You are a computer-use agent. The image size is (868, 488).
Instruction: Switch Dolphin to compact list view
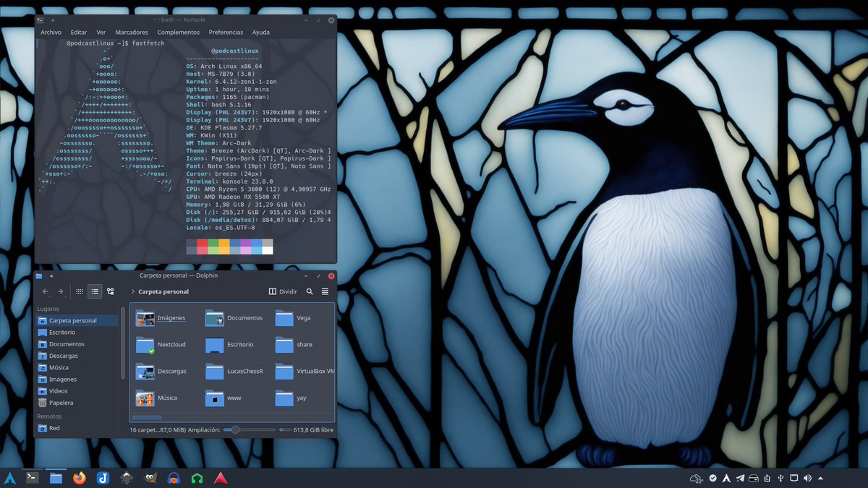click(x=95, y=291)
